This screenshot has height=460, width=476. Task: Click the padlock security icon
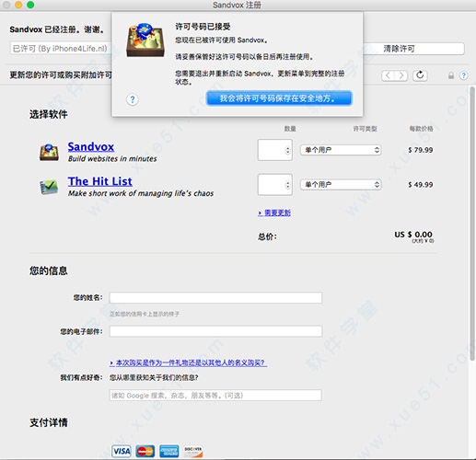pos(451,75)
